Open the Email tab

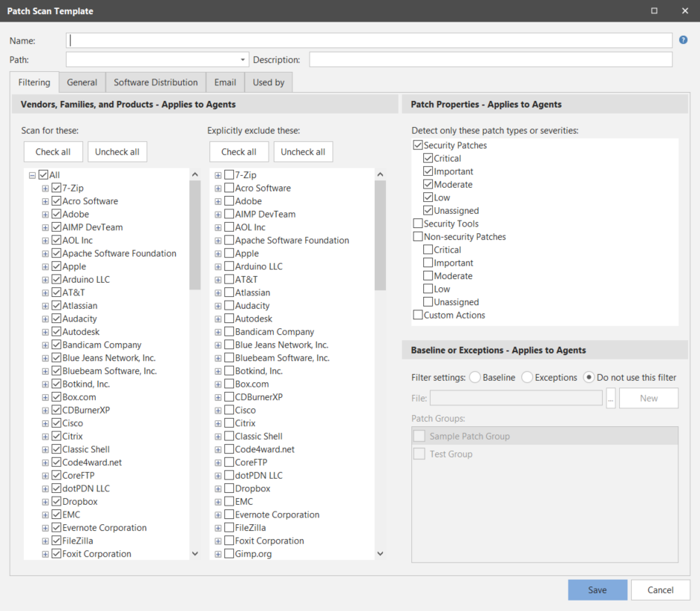coord(225,82)
